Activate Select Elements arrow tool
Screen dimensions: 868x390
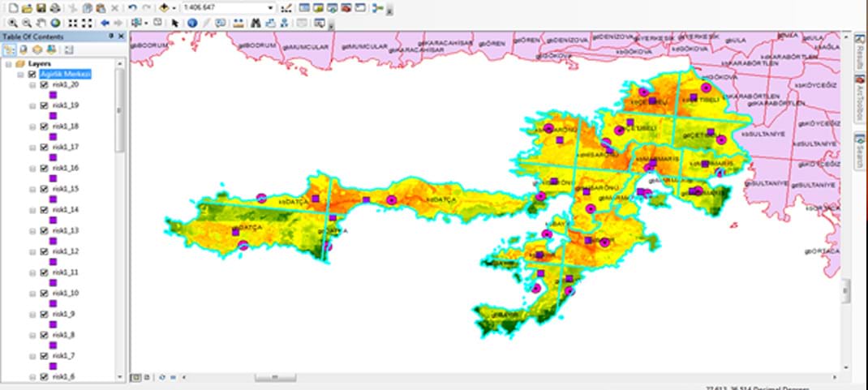point(175,24)
